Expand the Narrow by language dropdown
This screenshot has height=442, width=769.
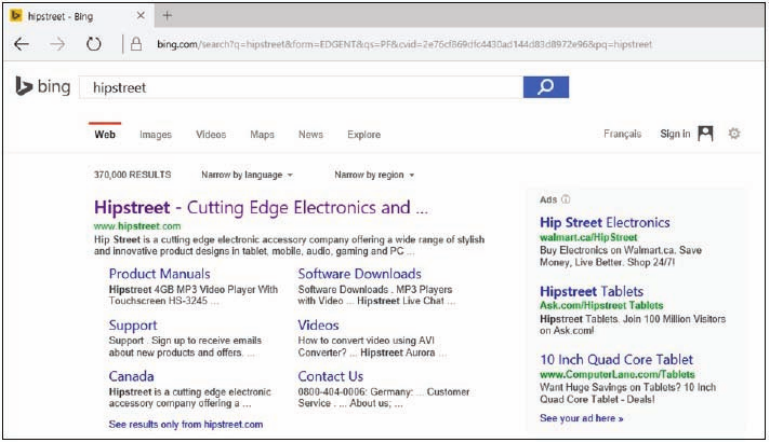pyautogui.click(x=247, y=175)
